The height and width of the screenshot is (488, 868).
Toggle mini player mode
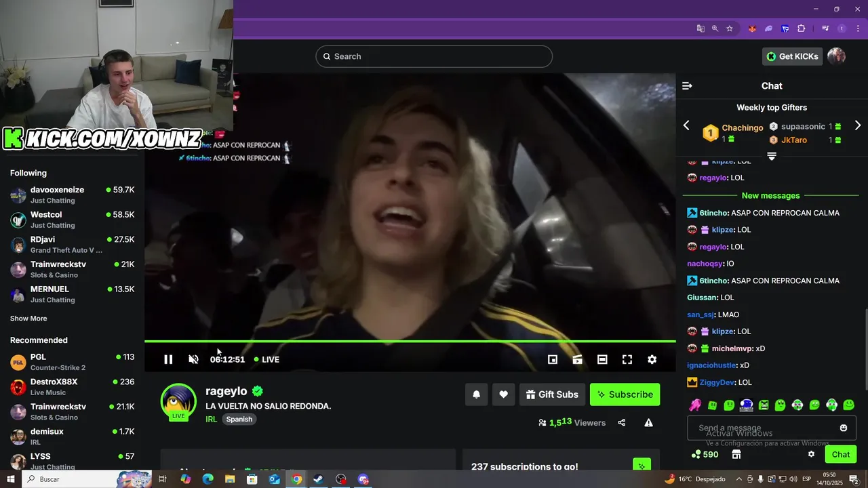coord(553,359)
